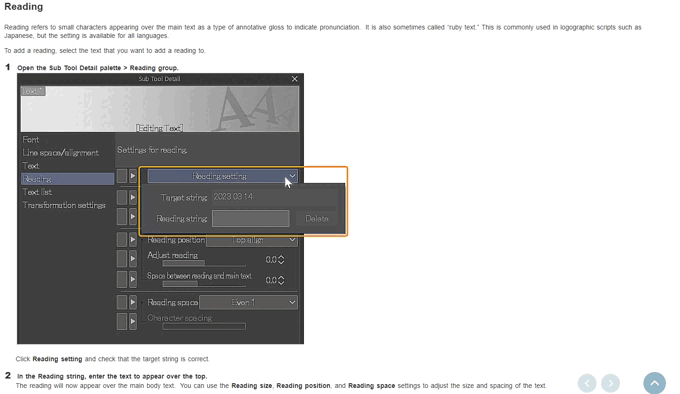This screenshot has width=680, height=394.
Task: Toggle the square box on Reading space row
Action: click(122, 302)
